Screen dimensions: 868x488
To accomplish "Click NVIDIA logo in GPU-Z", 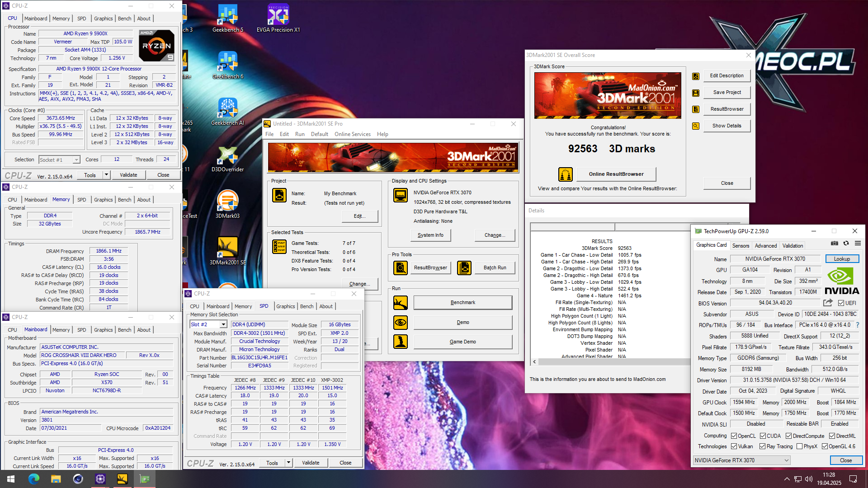I will 841,282.
